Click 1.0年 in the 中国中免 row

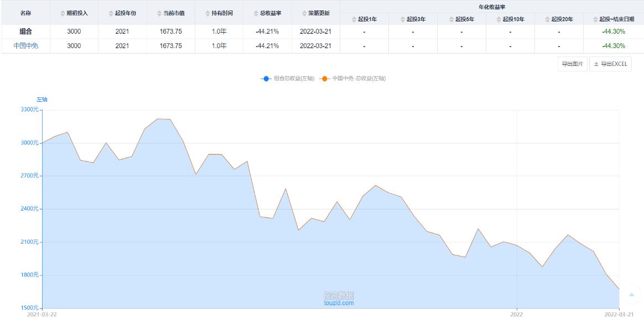[x=219, y=46]
